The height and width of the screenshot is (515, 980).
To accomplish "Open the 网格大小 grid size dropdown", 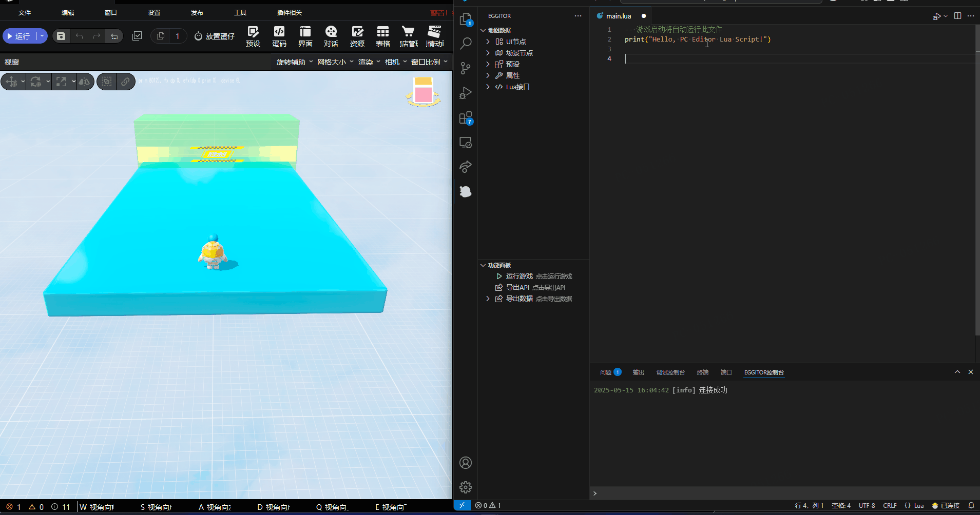I will tap(335, 62).
